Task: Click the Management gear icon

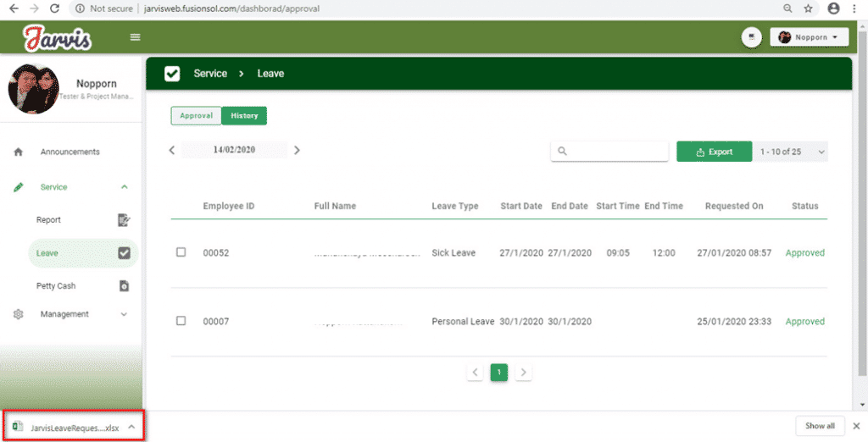Action: tap(19, 314)
